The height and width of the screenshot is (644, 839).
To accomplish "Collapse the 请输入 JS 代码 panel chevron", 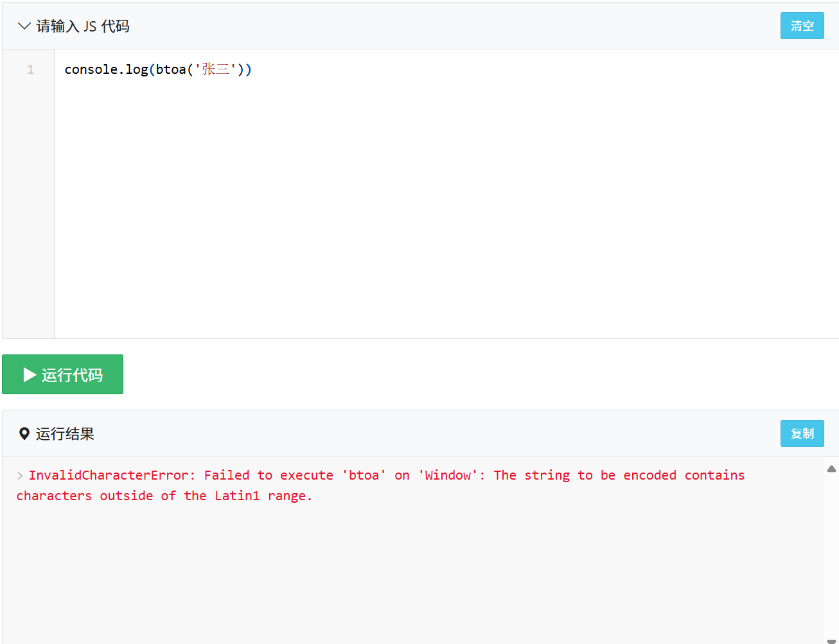I will 24,26.
